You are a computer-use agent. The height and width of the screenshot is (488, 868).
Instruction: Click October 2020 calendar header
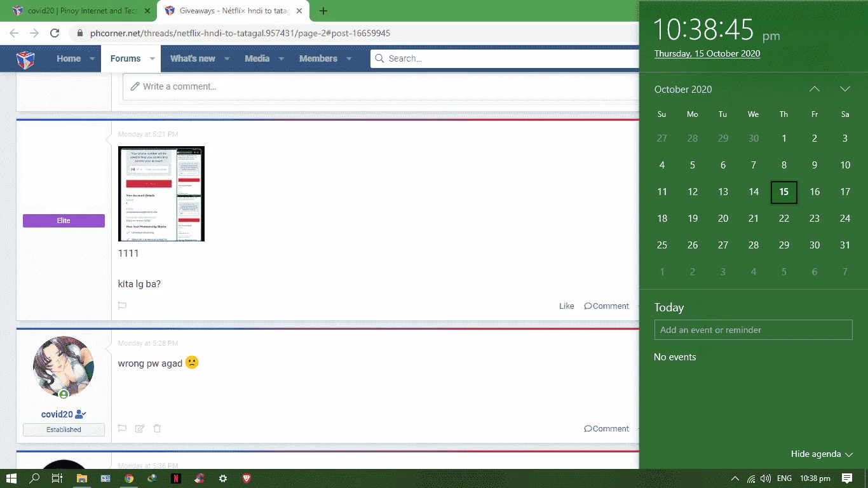tap(683, 90)
